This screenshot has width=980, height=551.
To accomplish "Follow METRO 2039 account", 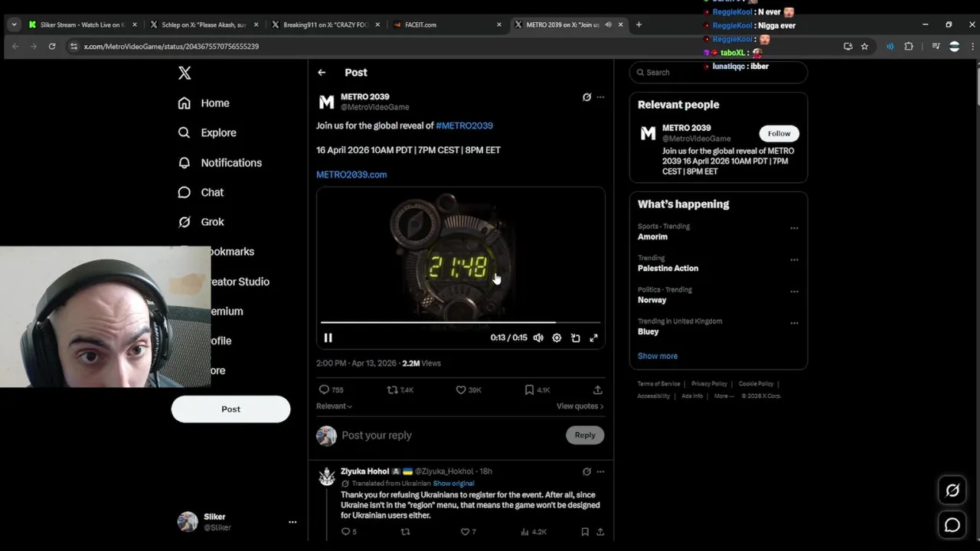I will pyautogui.click(x=779, y=133).
